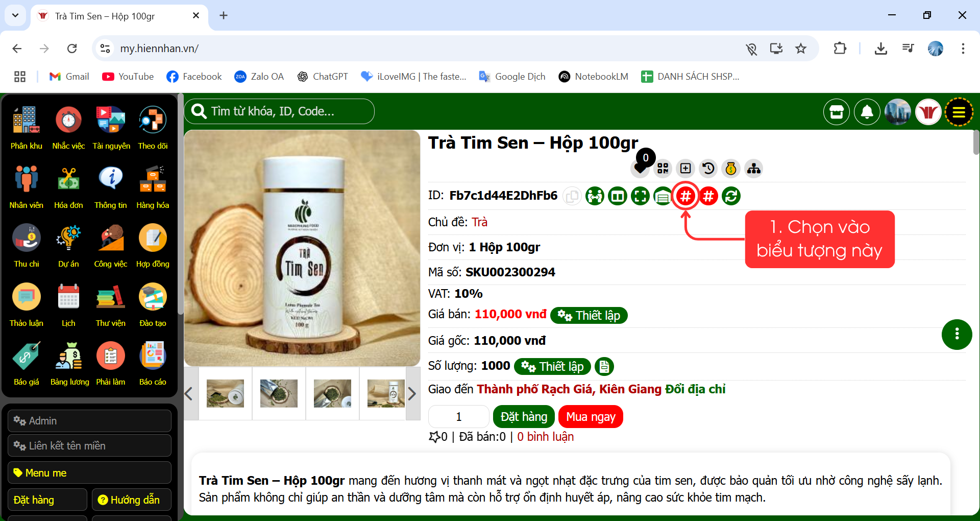Open the Thông tin info icon
Image resolution: width=980 pixels, height=521 pixels.
(x=111, y=179)
